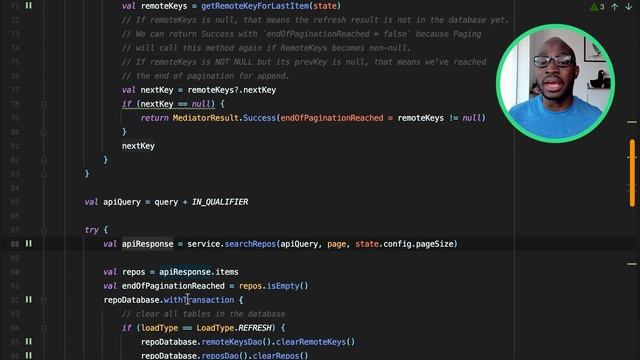Click the standalone 'nextKey' expression line

tap(138, 146)
